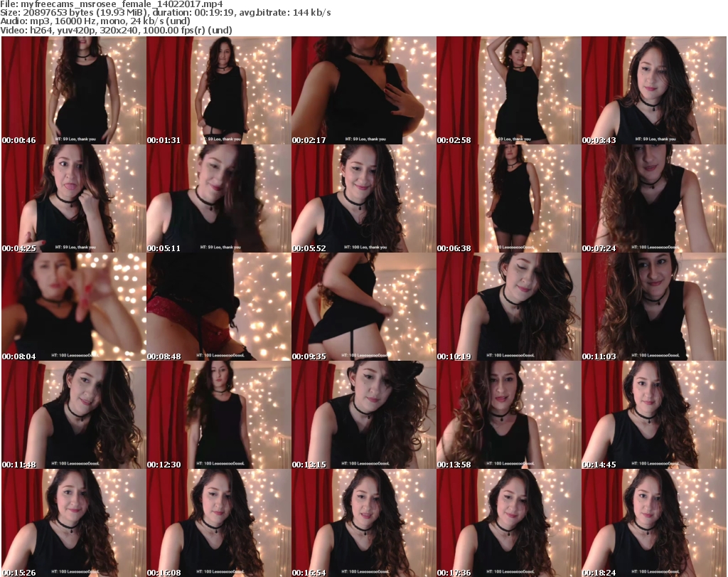Choose the frame stamped 00:14:45
The height and width of the screenshot is (577, 728).
coord(654,415)
